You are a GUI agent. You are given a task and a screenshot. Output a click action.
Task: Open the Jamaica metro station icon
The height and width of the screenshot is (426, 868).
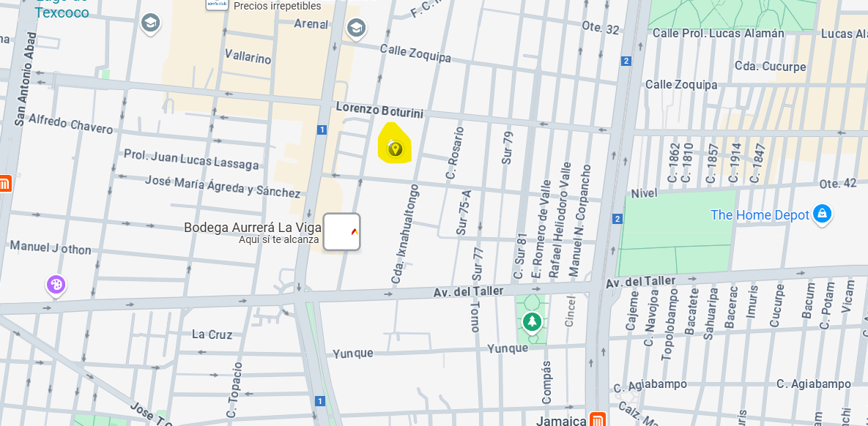[597, 419]
